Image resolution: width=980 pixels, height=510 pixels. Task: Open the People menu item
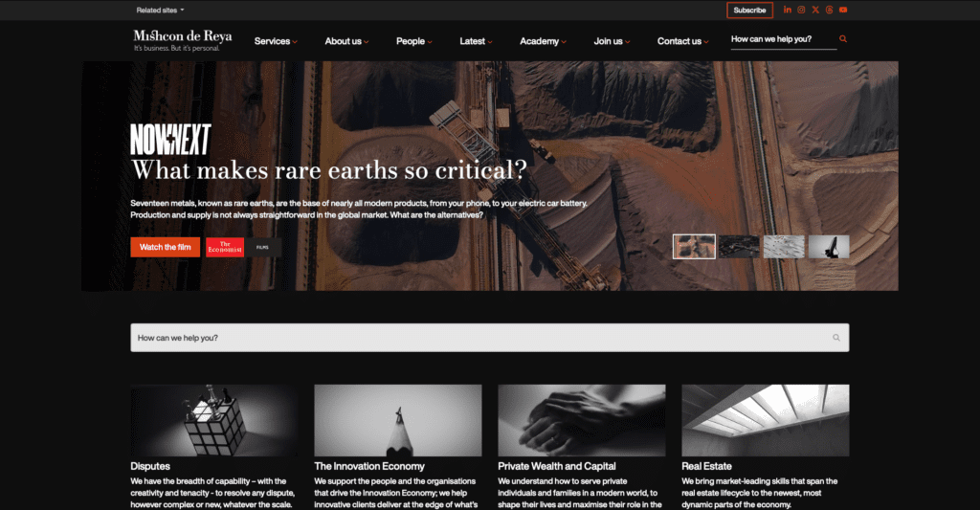coord(413,41)
